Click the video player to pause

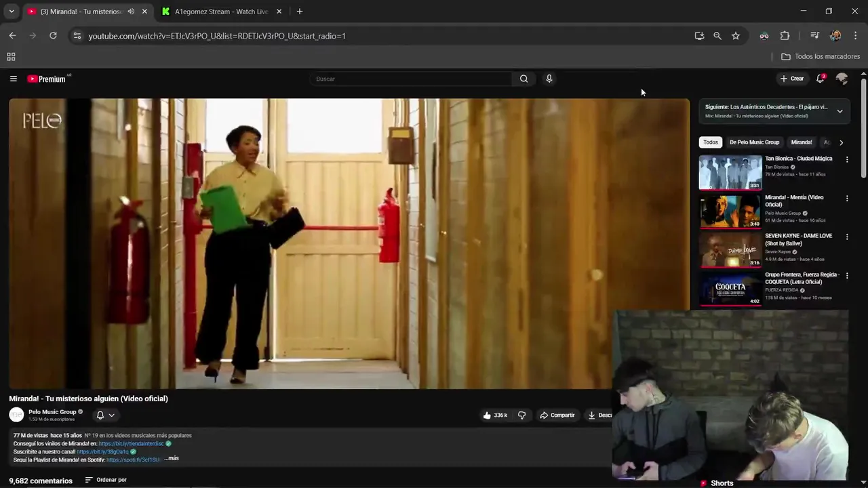tap(349, 243)
